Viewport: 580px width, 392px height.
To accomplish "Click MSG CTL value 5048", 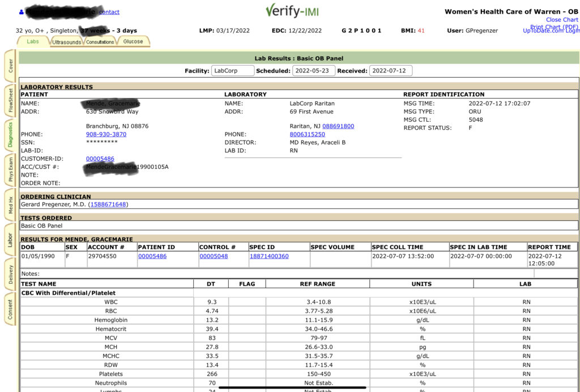I will pyautogui.click(x=476, y=120).
